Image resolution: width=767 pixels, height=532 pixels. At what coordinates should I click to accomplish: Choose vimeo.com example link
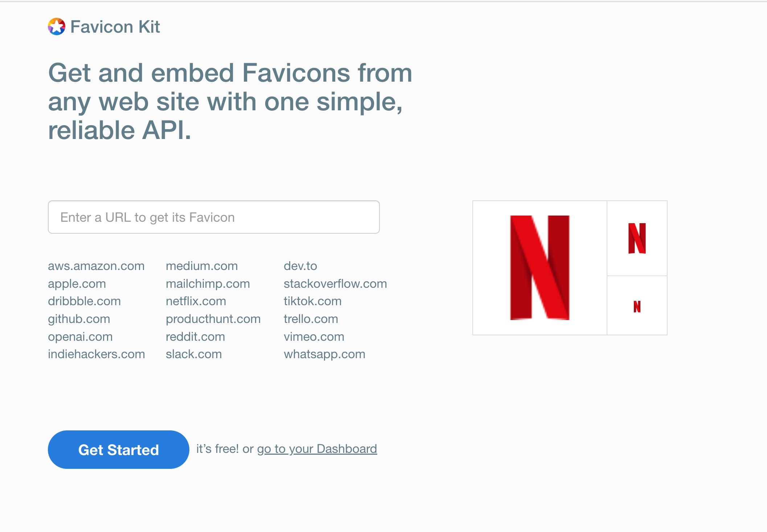pos(314,337)
